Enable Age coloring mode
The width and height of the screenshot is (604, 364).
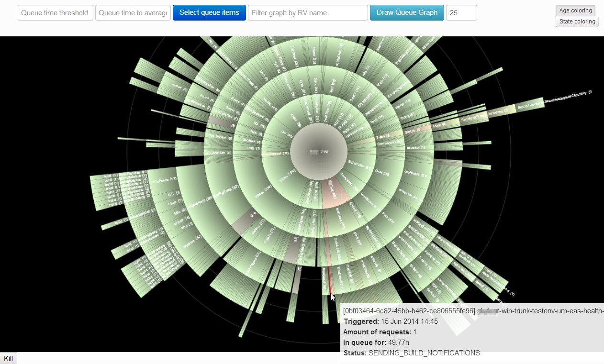575,11
